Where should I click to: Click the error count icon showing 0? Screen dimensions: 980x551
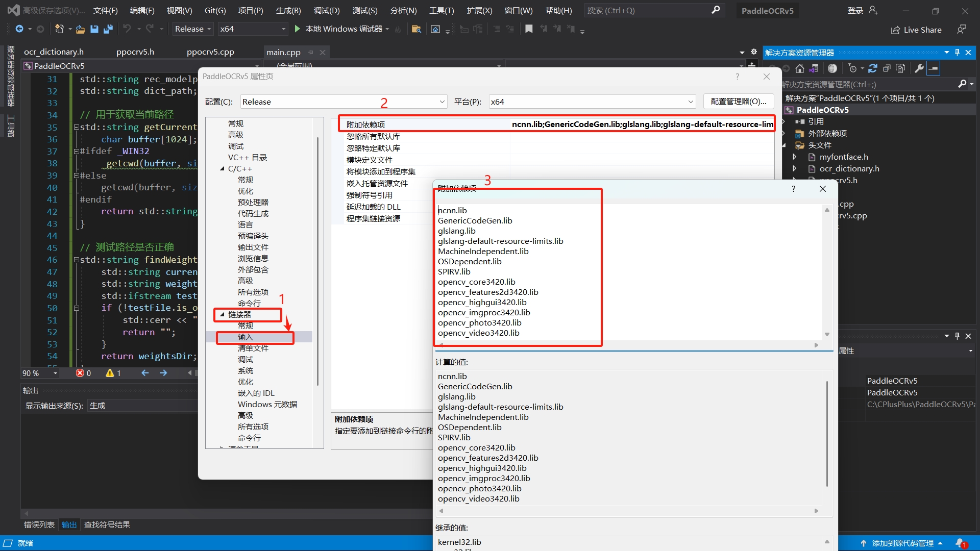pos(80,373)
